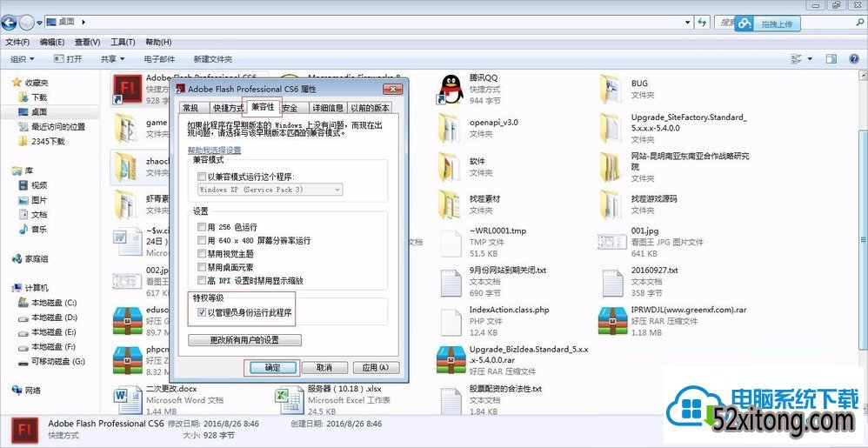
Task: Open address bar history dropdown arrow
Action: (x=688, y=22)
